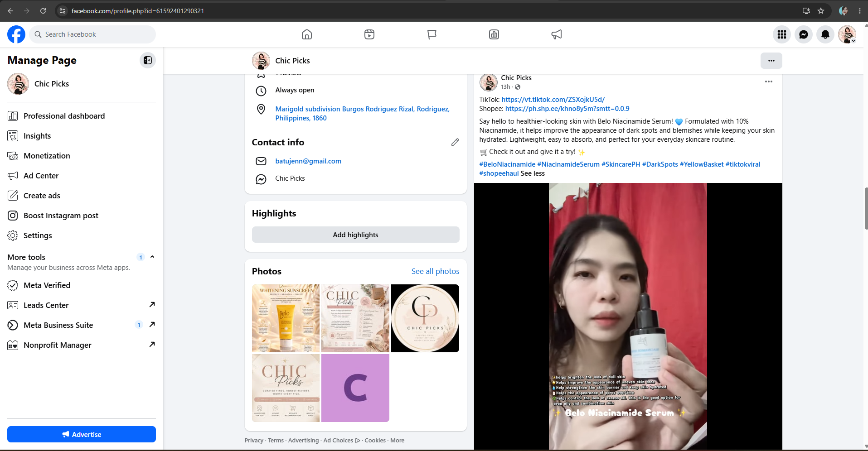This screenshot has height=451, width=868.
Task: Open the TikTok video link
Action: coord(553,100)
